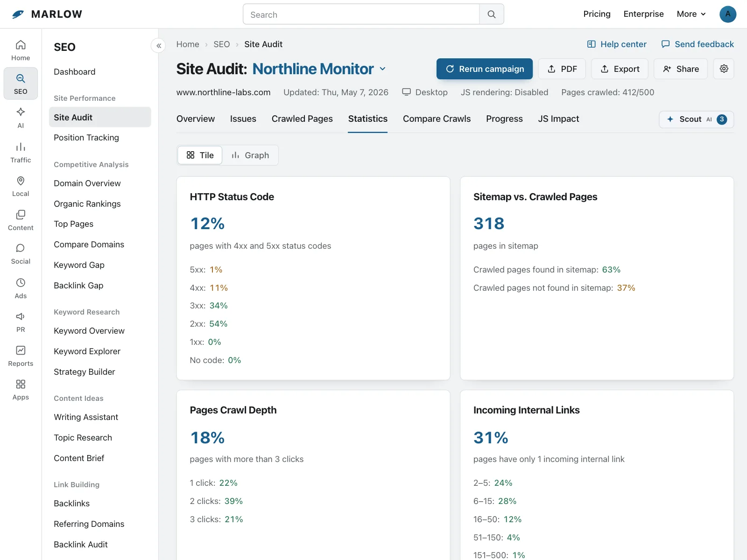
Task: Open the Social section
Action: 21,254
